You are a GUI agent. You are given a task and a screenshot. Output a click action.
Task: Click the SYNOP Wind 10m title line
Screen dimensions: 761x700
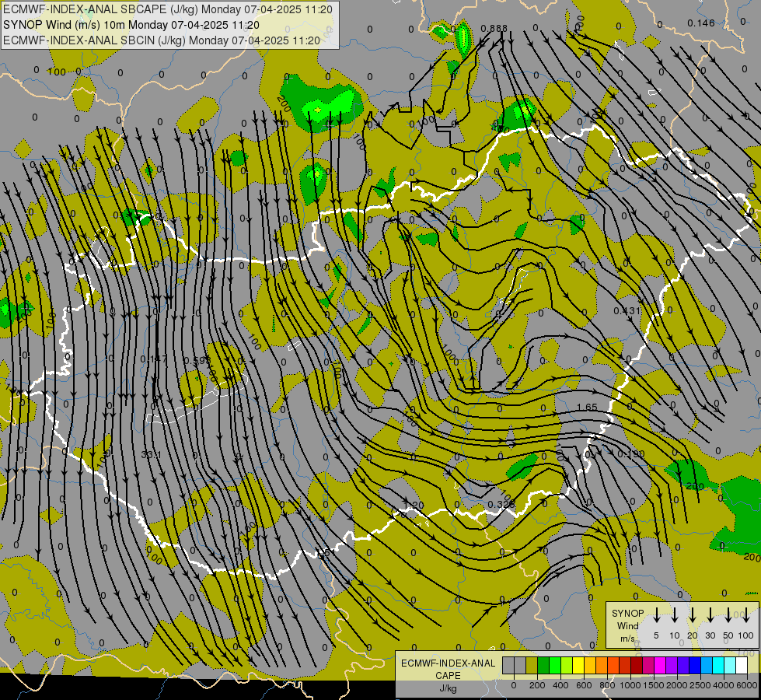click(x=131, y=25)
